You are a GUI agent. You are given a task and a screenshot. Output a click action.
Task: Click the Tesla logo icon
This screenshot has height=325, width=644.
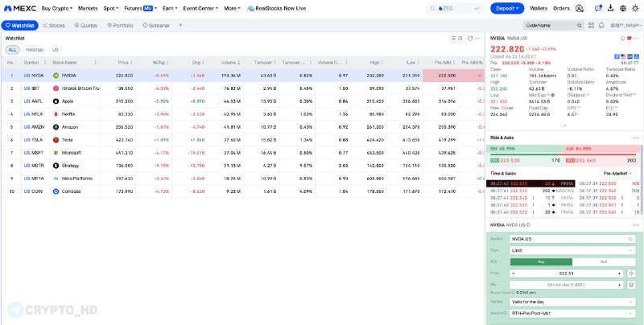(56, 140)
